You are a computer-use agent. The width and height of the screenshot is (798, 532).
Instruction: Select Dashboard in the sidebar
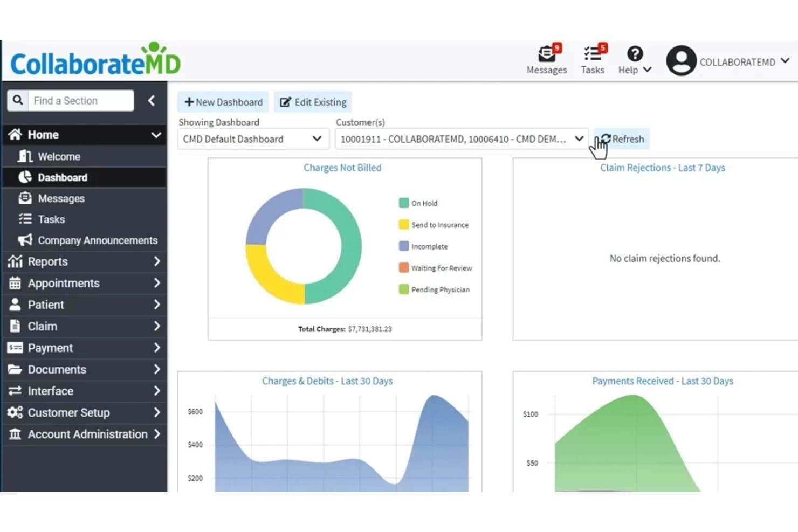[85, 177]
